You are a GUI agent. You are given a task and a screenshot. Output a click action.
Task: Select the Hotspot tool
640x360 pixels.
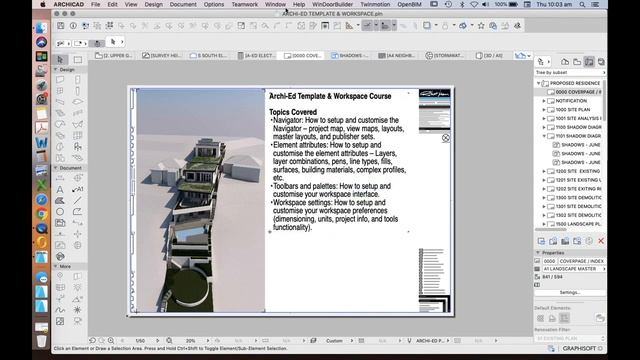(x=77, y=310)
